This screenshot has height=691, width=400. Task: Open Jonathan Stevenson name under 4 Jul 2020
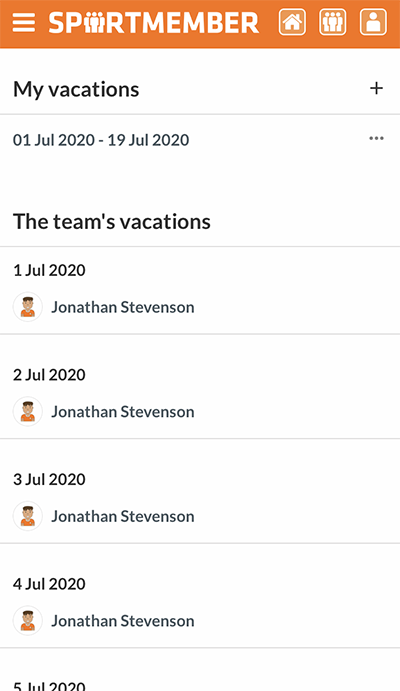[122, 620]
